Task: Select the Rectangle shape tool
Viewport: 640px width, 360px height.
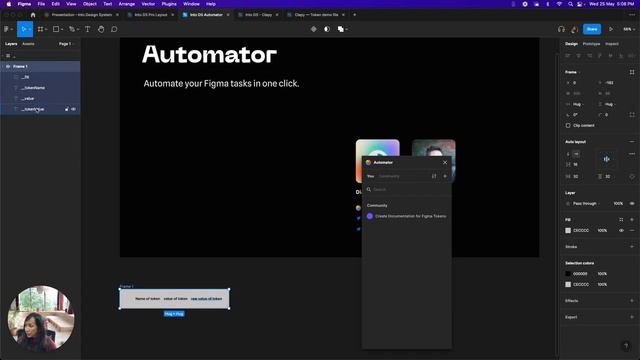Action: point(56,29)
